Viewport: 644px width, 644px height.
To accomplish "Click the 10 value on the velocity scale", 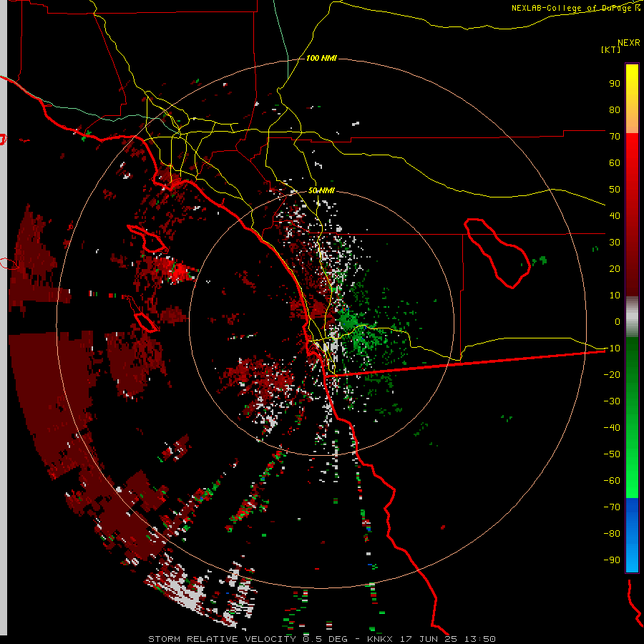I will point(615,296).
